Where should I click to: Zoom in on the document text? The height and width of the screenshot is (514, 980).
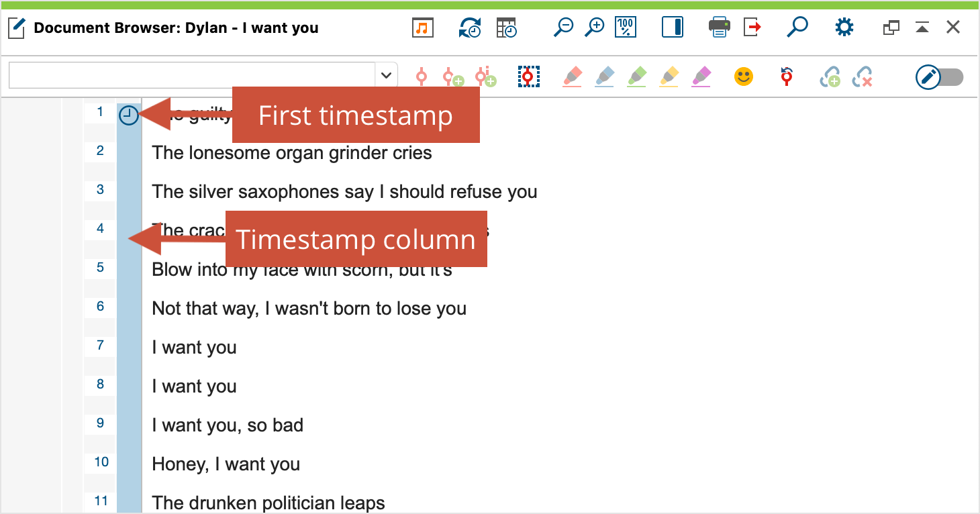coord(594,28)
